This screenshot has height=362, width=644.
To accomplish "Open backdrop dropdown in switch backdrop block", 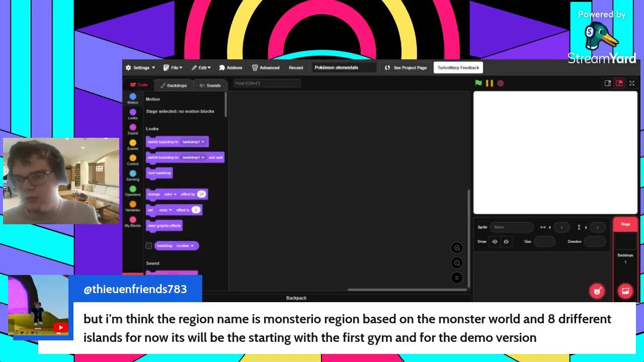I will point(193,142).
